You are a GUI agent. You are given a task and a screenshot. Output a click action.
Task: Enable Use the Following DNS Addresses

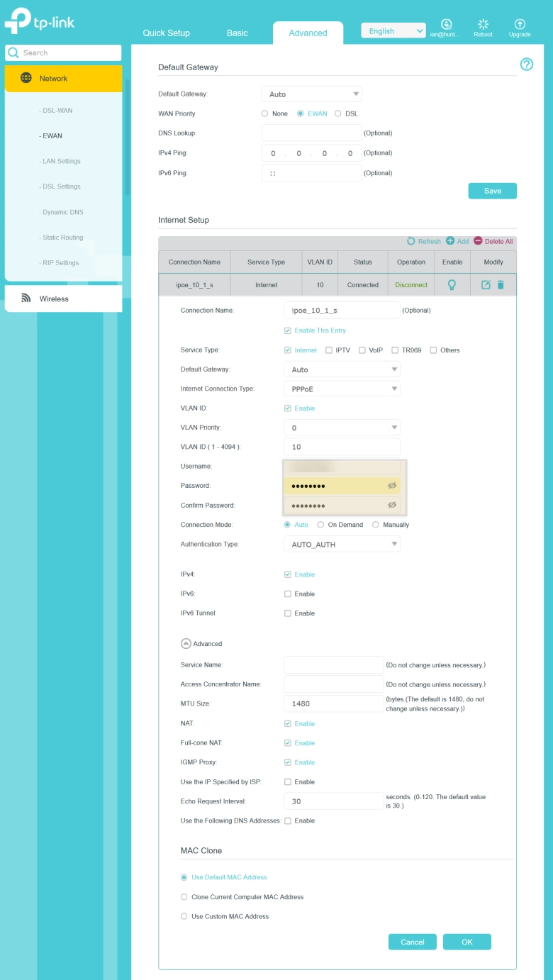point(288,820)
